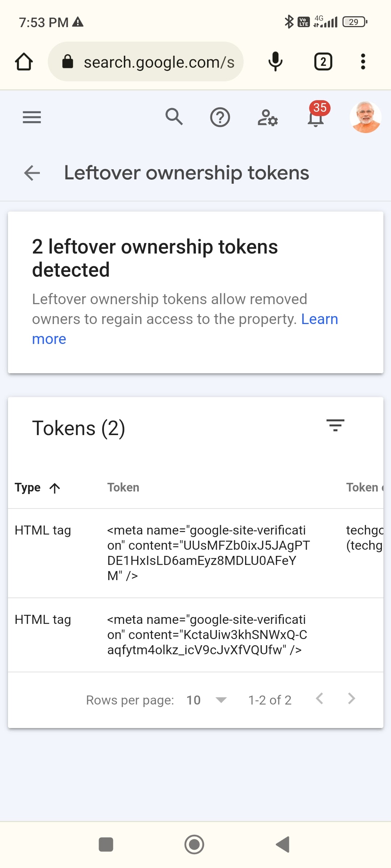Open the hamburger navigation menu
This screenshot has width=391, height=868.
(32, 117)
